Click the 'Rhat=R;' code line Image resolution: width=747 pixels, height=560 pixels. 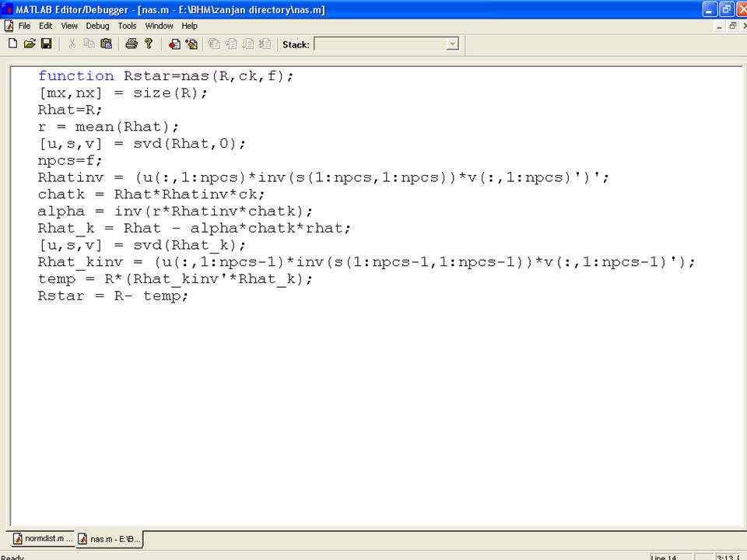(x=70, y=110)
